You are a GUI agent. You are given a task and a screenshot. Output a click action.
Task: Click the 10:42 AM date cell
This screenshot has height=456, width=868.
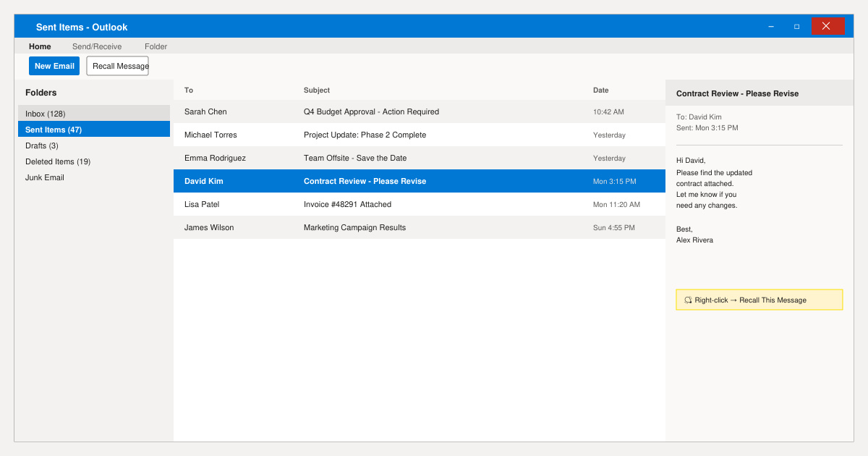608,112
